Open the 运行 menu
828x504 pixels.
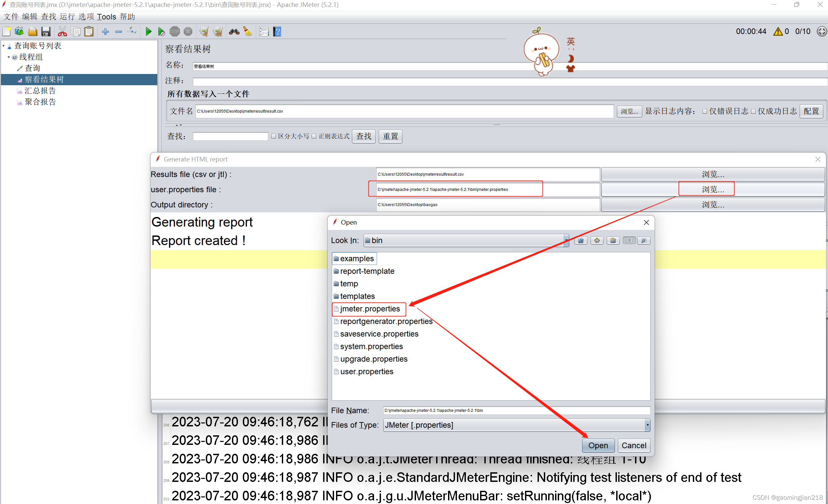pyautogui.click(x=67, y=17)
